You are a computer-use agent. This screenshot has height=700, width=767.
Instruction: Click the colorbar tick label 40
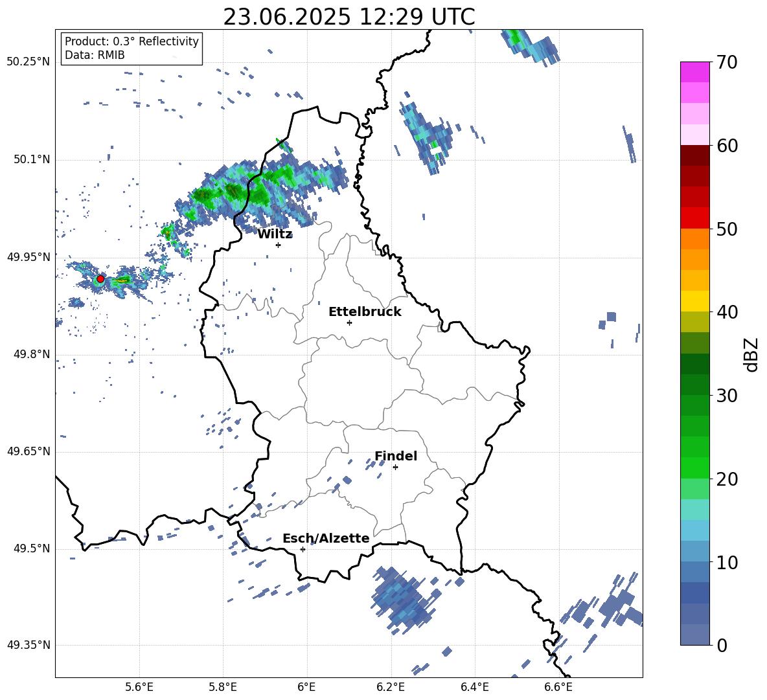click(x=727, y=312)
